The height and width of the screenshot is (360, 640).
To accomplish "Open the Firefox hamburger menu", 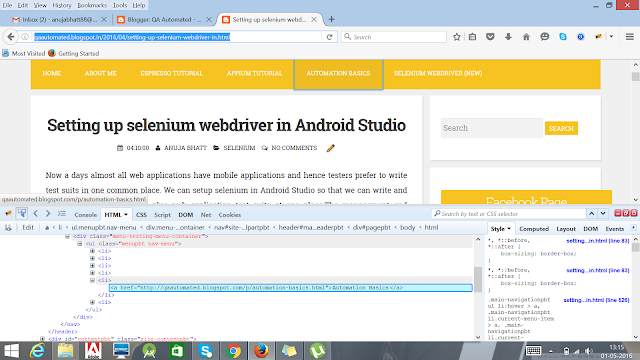I will (630, 37).
